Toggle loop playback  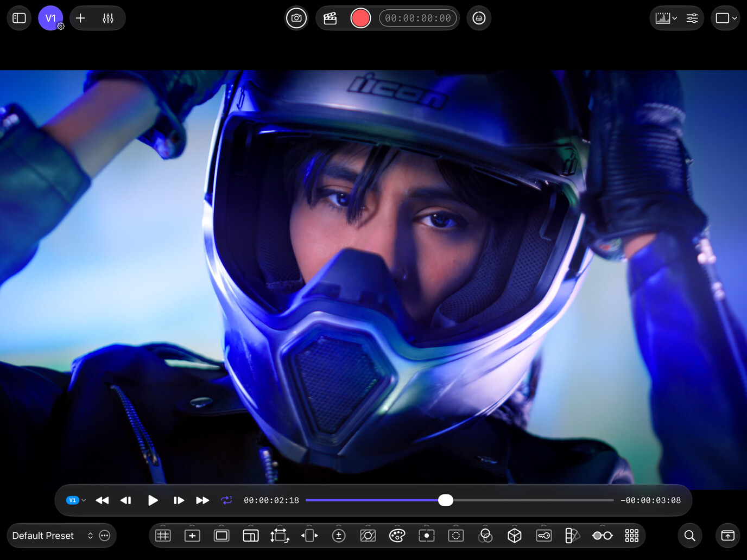pyautogui.click(x=226, y=500)
